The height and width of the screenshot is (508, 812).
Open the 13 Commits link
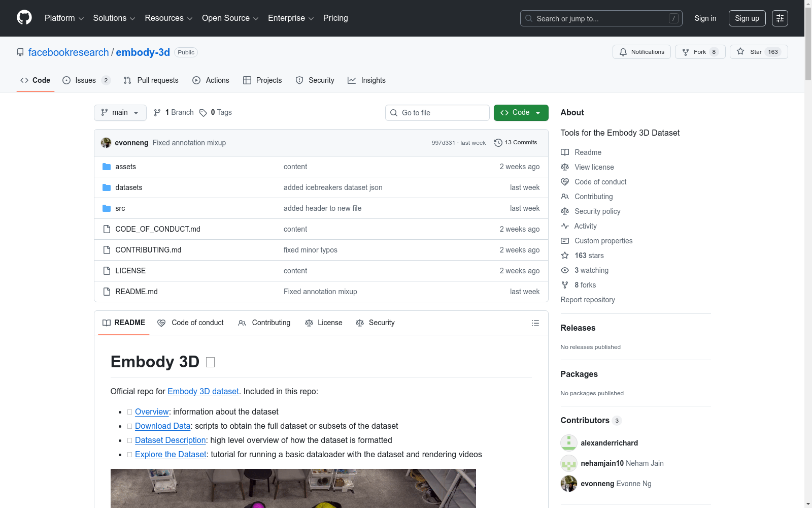point(516,143)
